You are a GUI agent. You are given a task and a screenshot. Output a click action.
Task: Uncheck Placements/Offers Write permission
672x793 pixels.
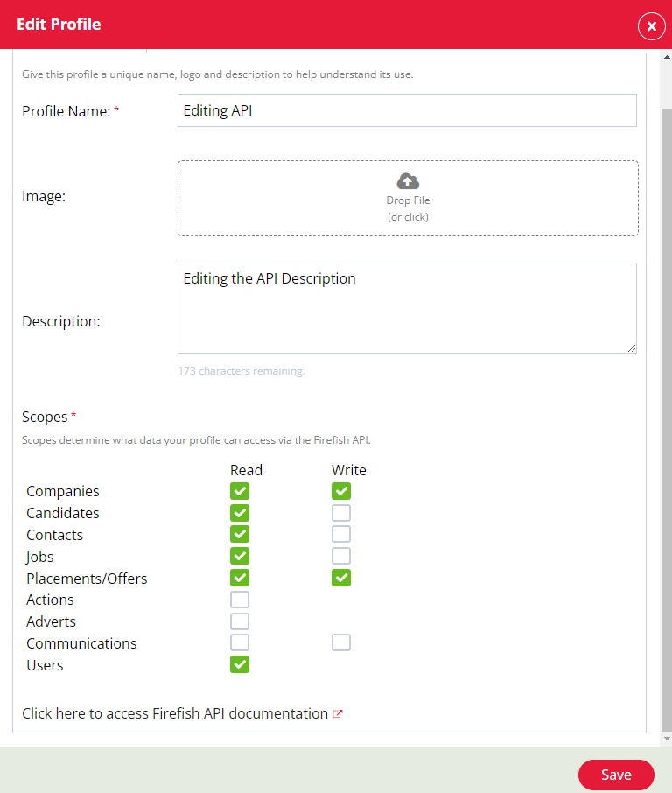(x=340, y=578)
